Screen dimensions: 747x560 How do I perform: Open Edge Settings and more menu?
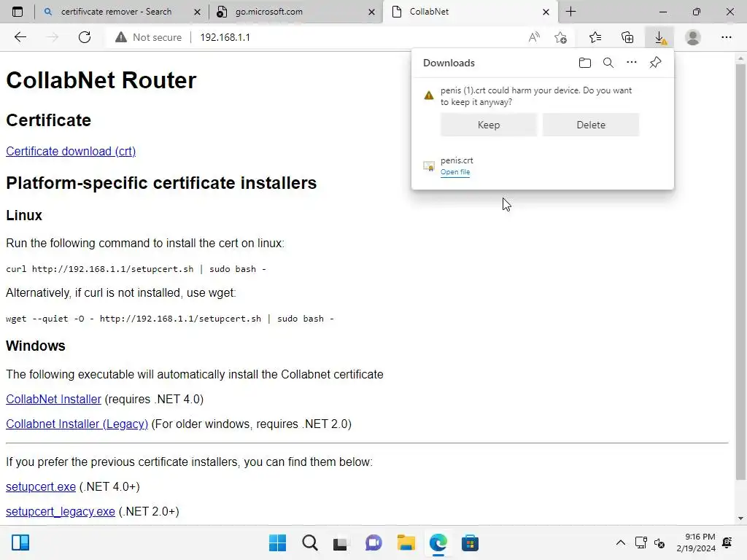(726, 37)
